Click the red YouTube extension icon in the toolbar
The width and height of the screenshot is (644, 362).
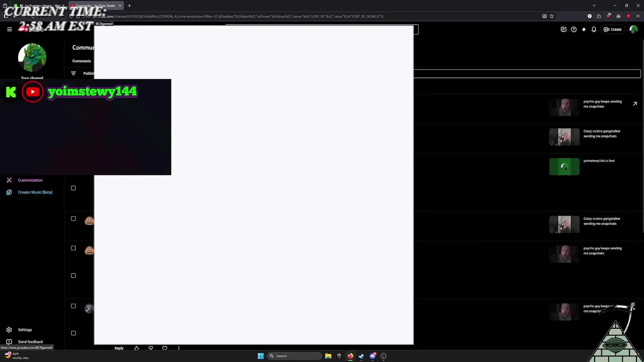pyautogui.click(x=628, y=16)
